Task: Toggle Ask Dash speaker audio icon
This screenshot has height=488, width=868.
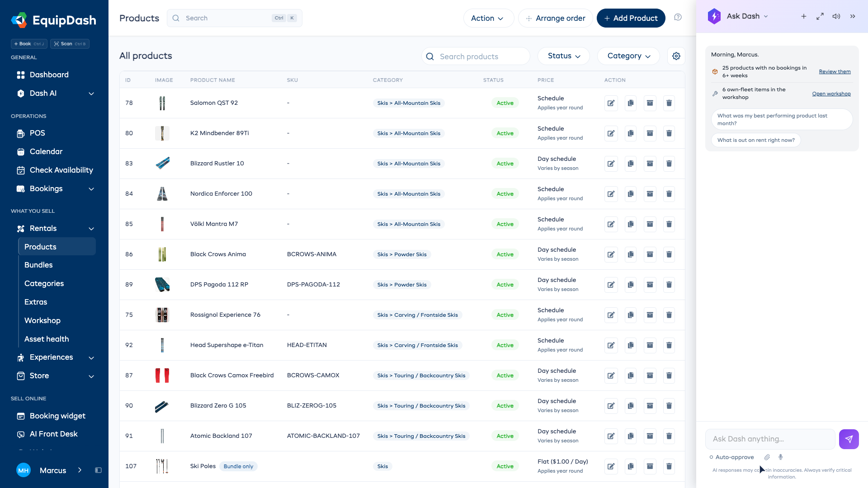Action: (836, 16)
